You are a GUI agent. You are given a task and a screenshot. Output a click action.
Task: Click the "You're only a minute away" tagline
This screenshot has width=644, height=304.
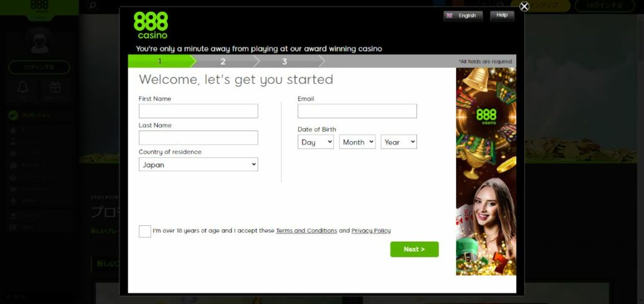pos(258,49)
